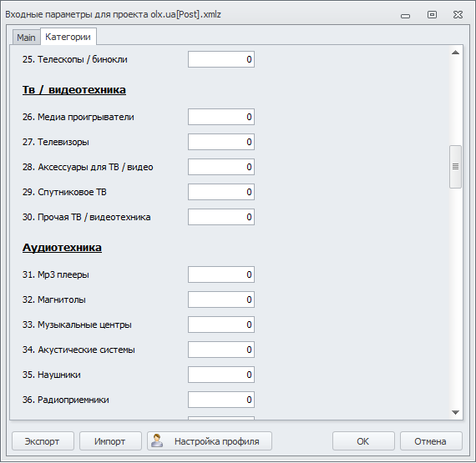
Task: Focus the Прочая ТВ / видеотехника field
Action: 221,217
